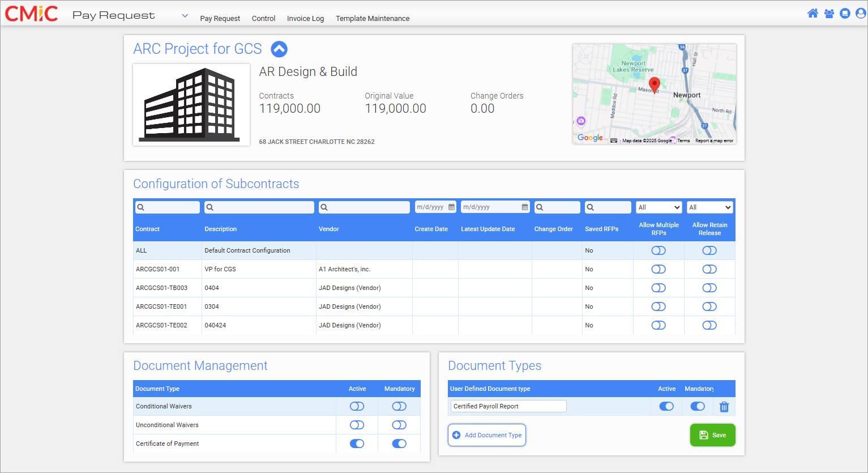
Task: Collapse the ARC Project for GCS panel
Action: click(x=279, y=49)
